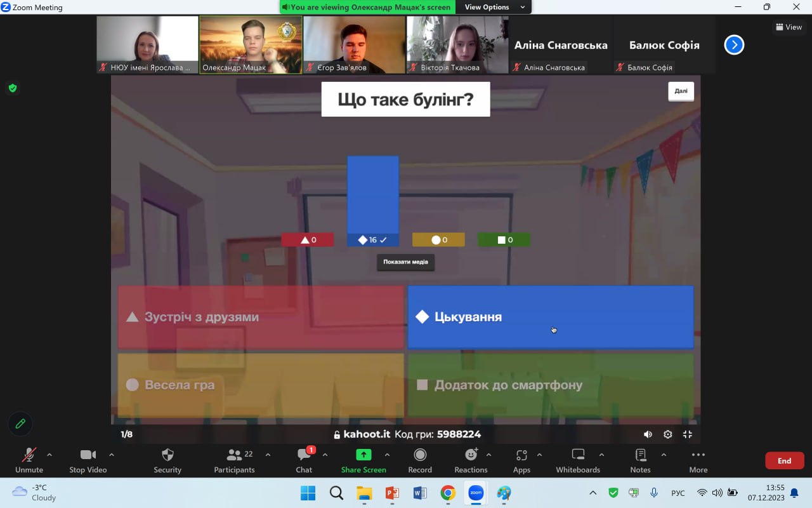This screenshot has height=508, width=812.
Task: Open the Chat panel
Action: point(304,455)
